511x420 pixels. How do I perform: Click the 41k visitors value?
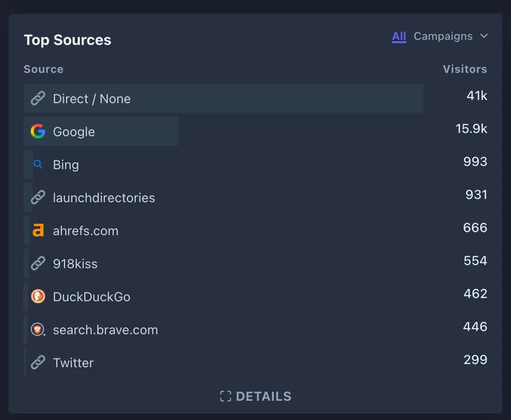coord(477,95)
